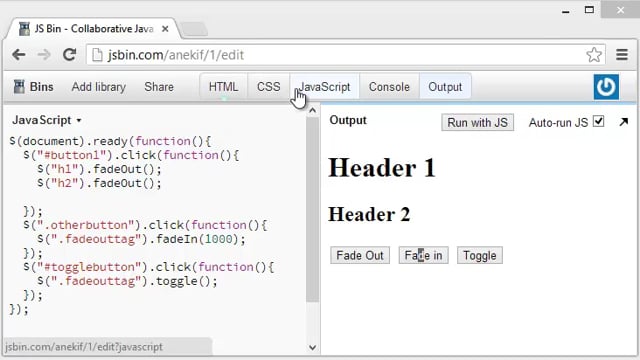
Task: Click the address bar URL field
Action: click(345, 55)
